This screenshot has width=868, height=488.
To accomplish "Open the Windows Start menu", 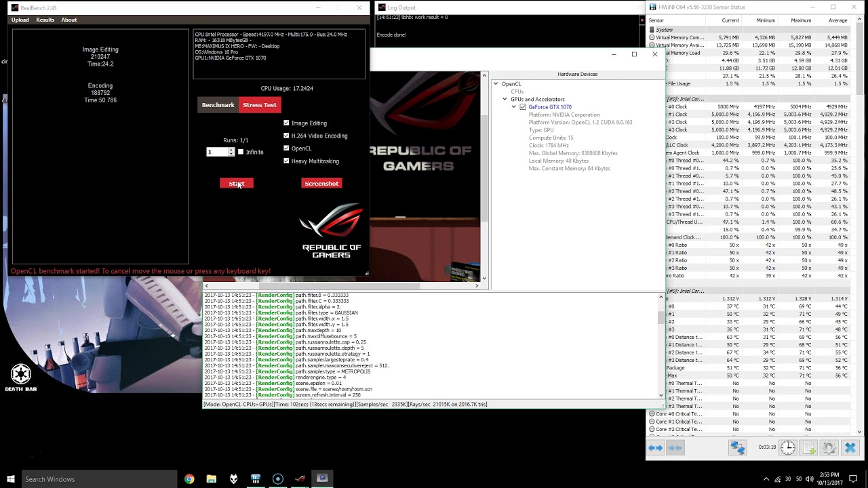I will (10, 479).
